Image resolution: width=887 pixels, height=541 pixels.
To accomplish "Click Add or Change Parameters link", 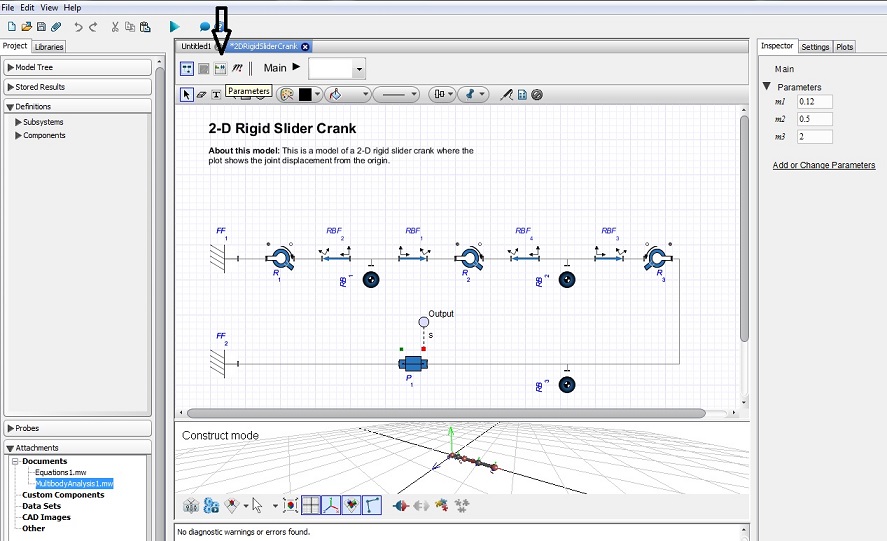I will point(823,165).
